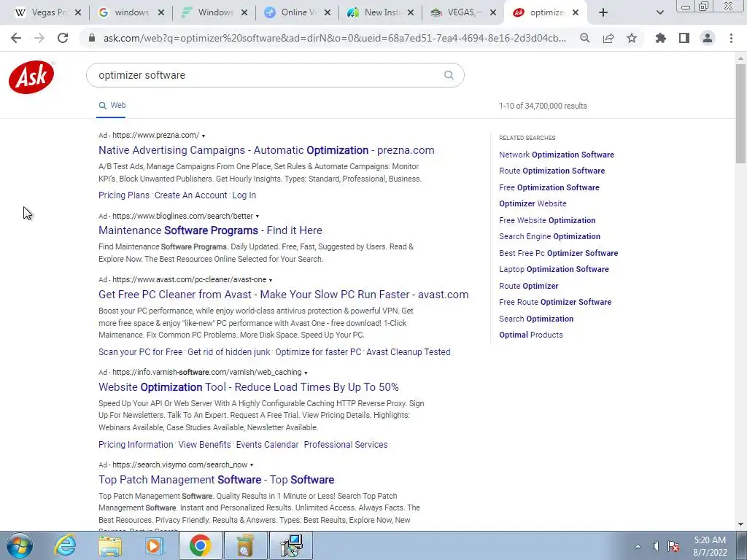Click the Ask logo
This screenshot has height=560, width=747.
[31, 77]
